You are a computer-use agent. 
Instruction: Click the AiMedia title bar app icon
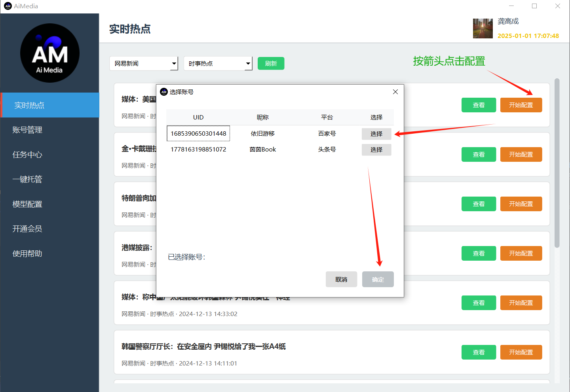pos(8,6)
